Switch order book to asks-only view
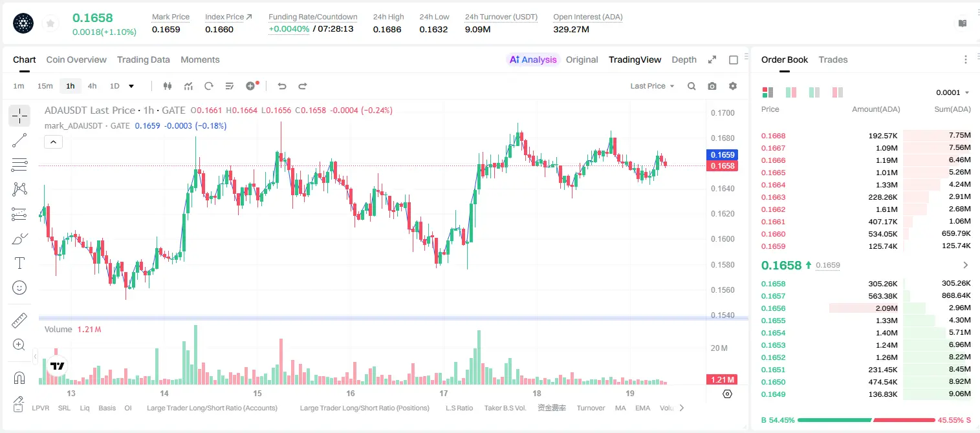Screen dimensions: 980x433 coord(838,92)
